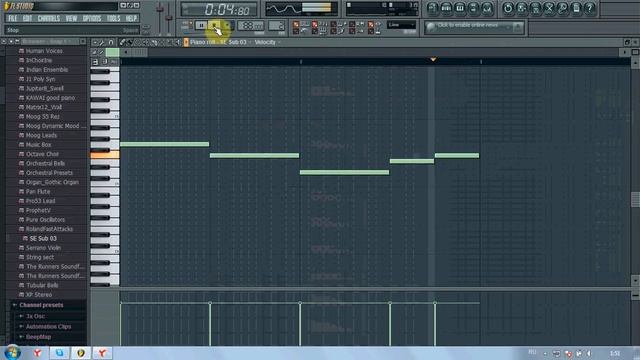The width and height of the screenshot is (640, 360).
Task: Click the piano roll magnet snap icon
Action: 111,42
